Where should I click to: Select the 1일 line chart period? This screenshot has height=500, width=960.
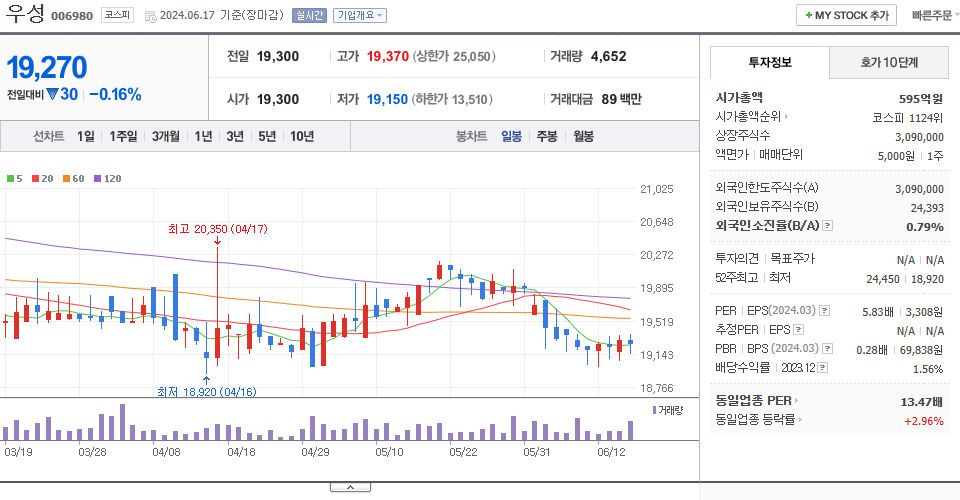86,136
